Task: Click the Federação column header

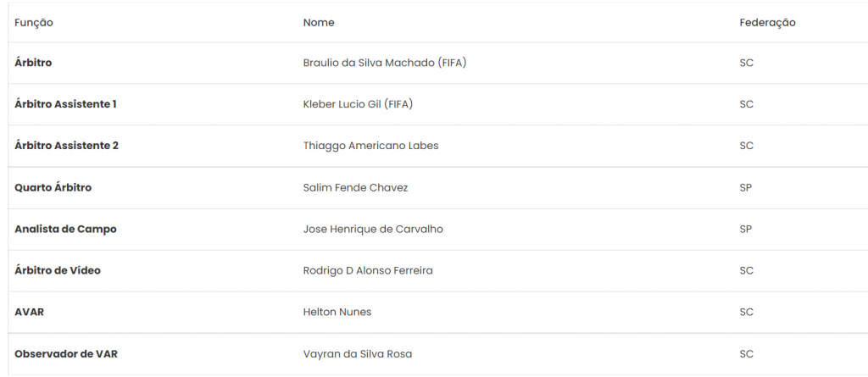Action: point(767,23)
